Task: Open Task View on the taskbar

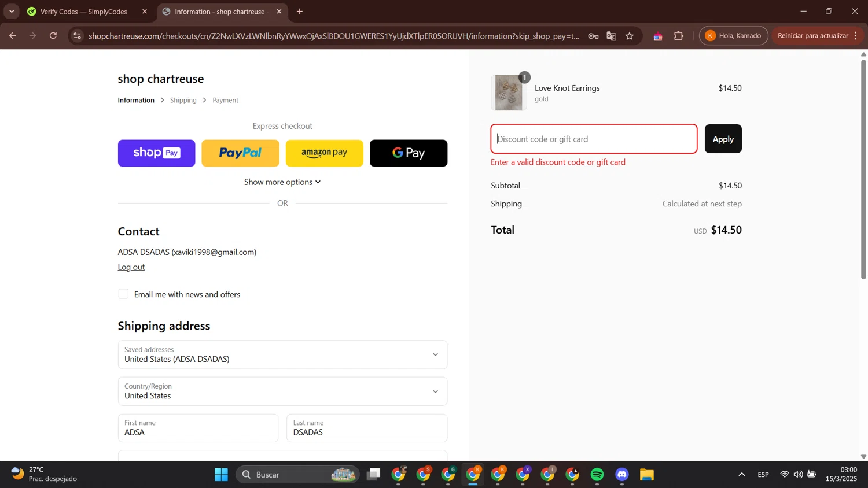Action: 374,475
